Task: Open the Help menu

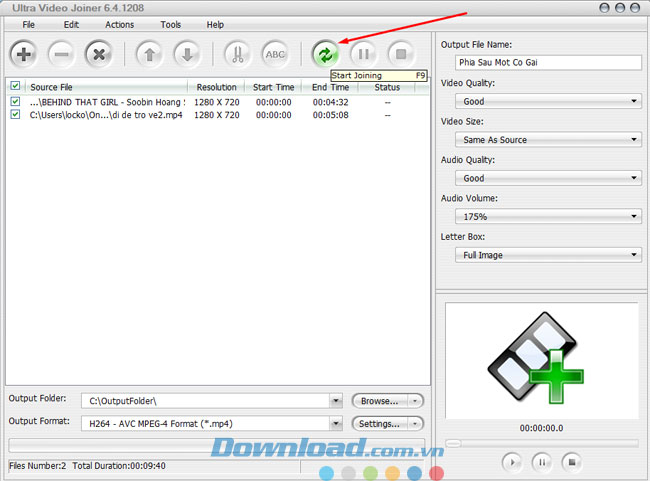Action: click(x=215, y=25)
